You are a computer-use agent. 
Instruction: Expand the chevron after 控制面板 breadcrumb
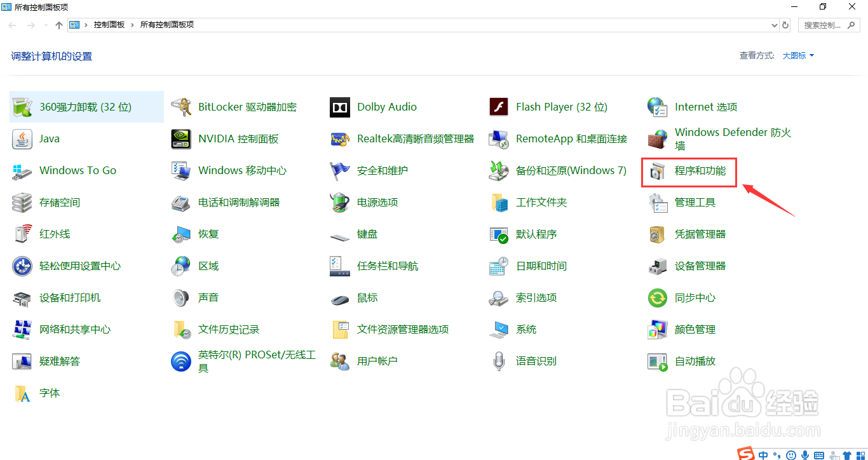132,25
